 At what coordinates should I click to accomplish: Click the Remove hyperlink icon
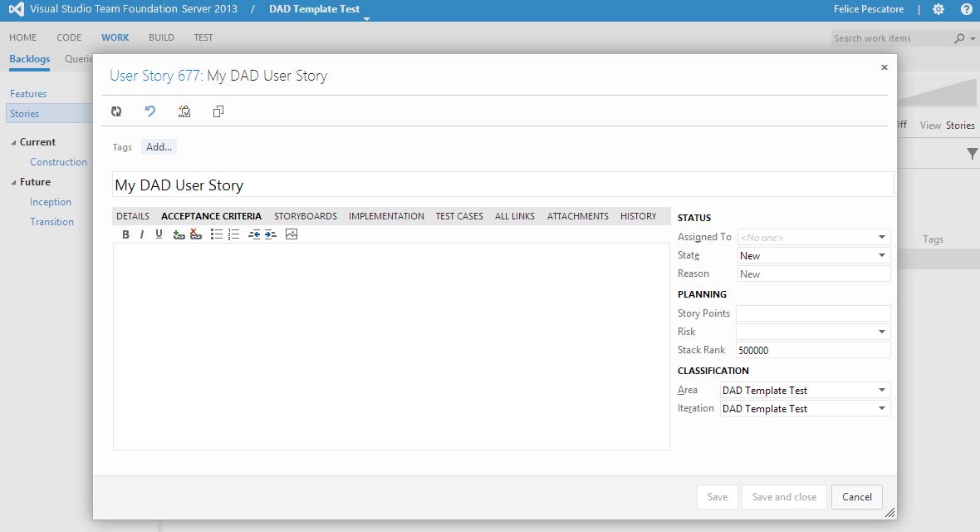196,234
